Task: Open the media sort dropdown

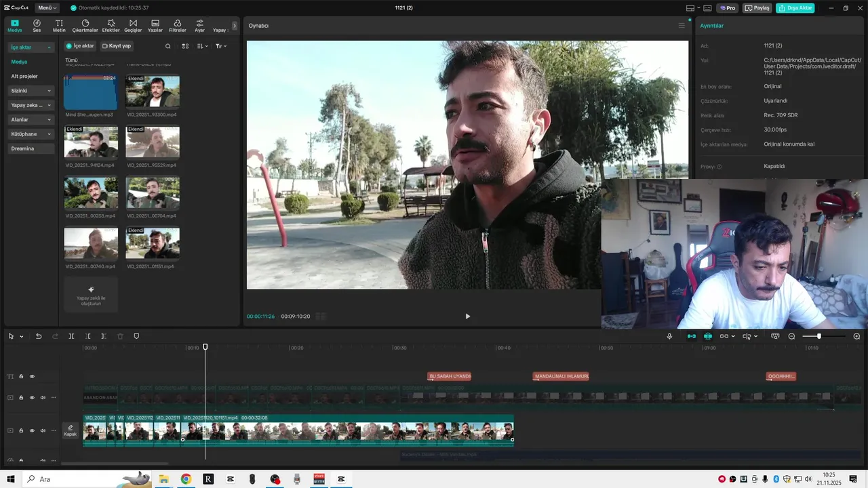Action: [x=203, y=46]
